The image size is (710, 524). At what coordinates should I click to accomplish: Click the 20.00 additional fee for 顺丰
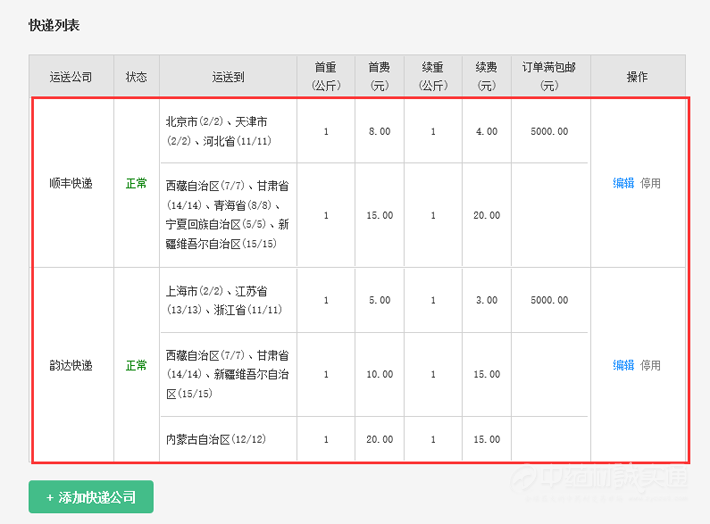(x=487, y=215)
